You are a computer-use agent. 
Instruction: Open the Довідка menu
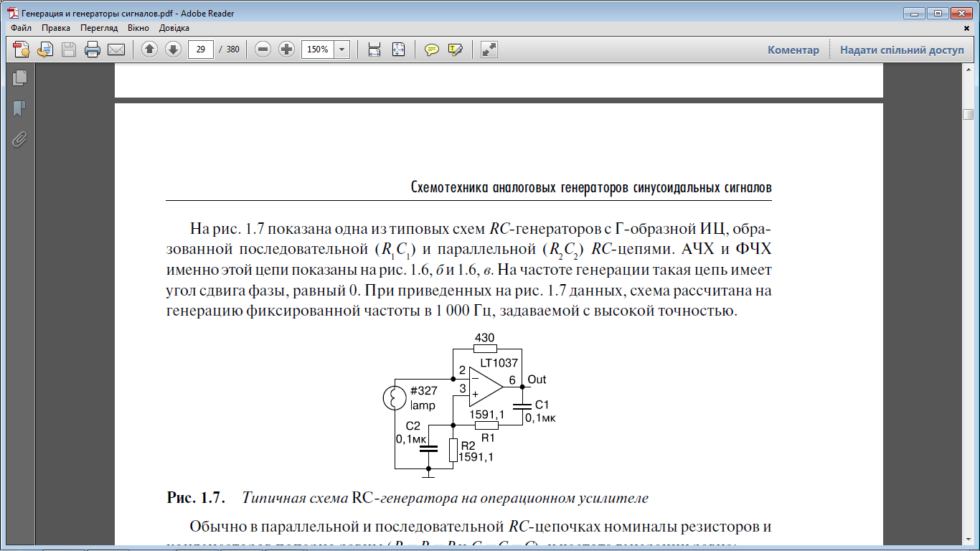coord(173,28)
